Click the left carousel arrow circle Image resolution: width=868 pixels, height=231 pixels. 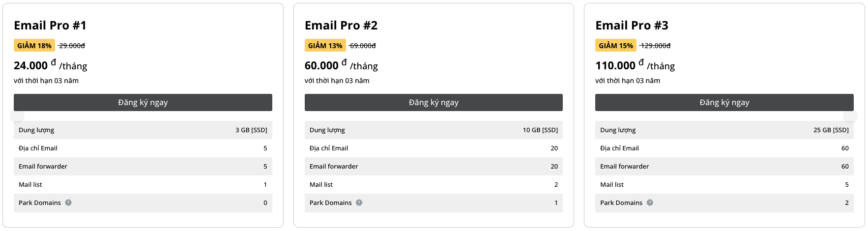pyautogui.click(x=17, y=116)
